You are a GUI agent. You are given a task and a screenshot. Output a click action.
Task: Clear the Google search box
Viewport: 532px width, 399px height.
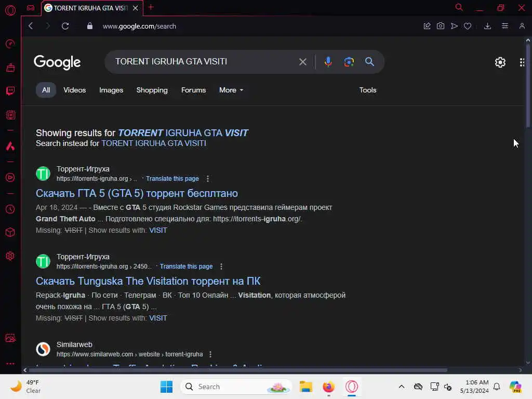[x=303, y=62]
